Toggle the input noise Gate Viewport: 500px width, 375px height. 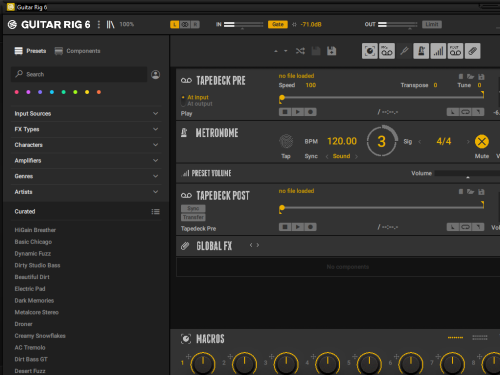[x=278, y=24]
